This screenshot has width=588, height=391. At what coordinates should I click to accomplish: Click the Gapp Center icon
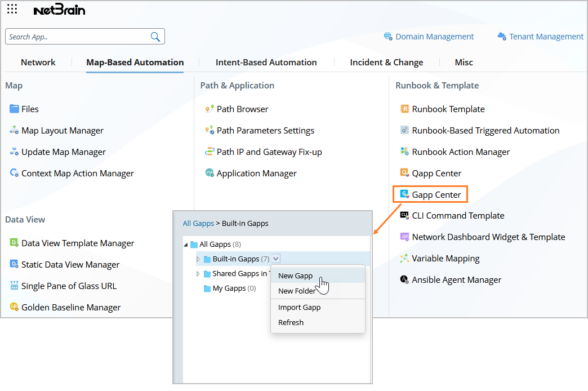[404, 194]
